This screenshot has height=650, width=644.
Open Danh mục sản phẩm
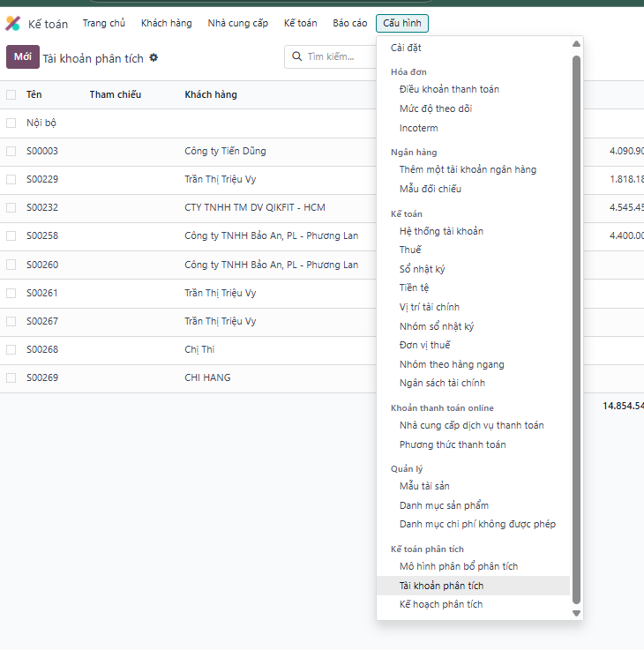click(444, 505)
